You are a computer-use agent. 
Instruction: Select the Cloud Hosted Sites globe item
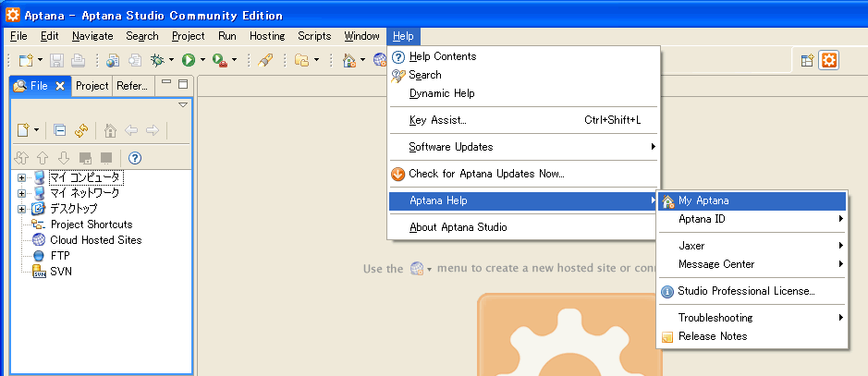(95, 240)
